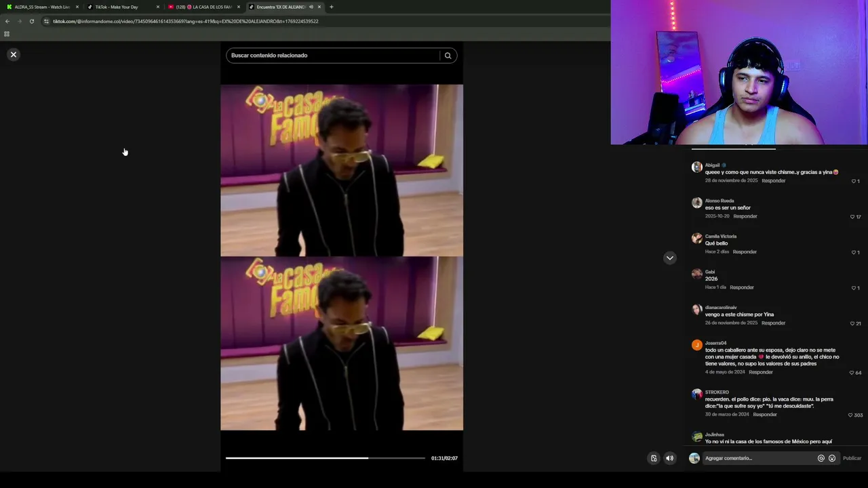
Task: Click the search magnifier icon in related content bar
Action: tap(448, 56)
